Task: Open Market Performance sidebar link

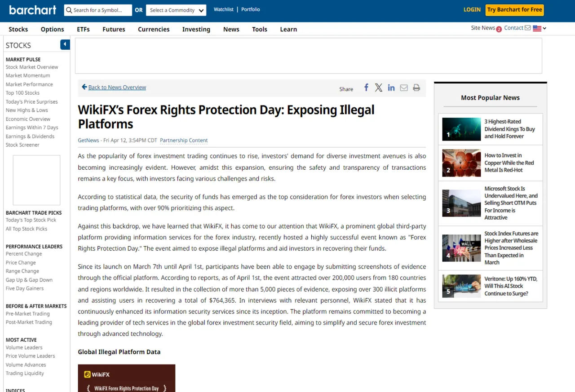Action: [29, 84]
